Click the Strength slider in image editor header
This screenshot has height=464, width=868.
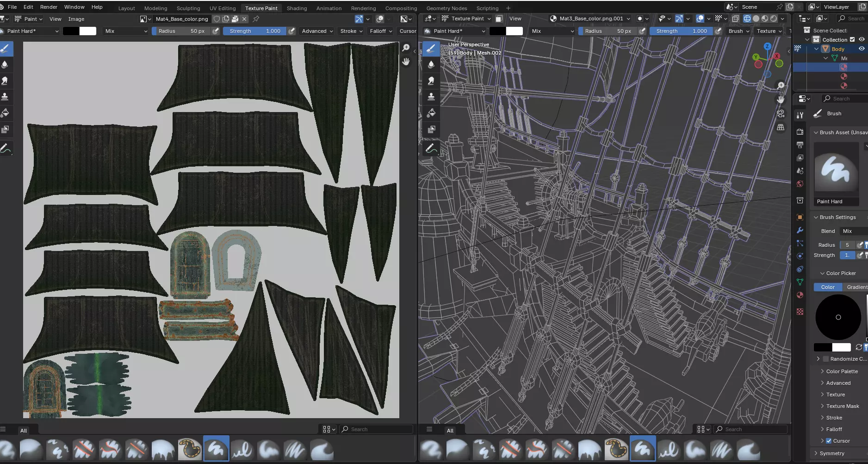tap(254, 31)
